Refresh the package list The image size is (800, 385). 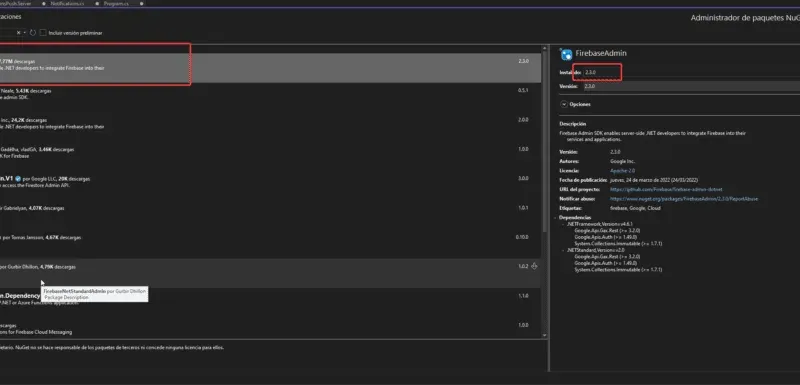[33, 33]
